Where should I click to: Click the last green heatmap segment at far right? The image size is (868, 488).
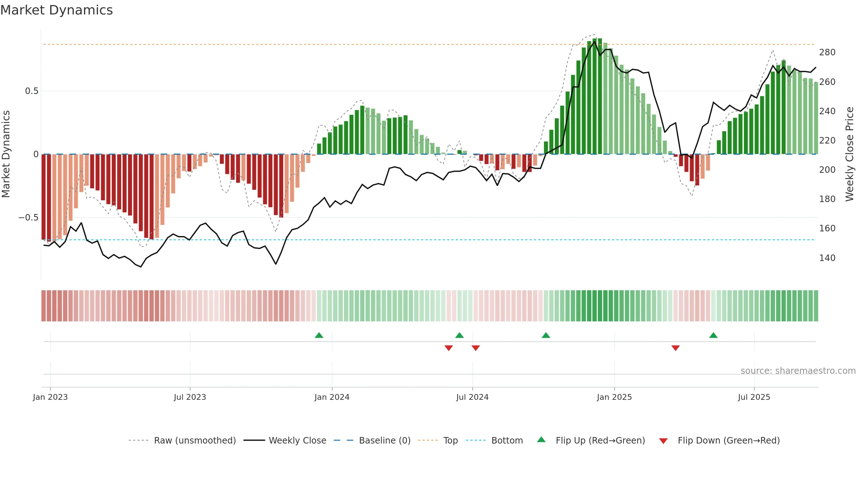(x=816, y=306)
